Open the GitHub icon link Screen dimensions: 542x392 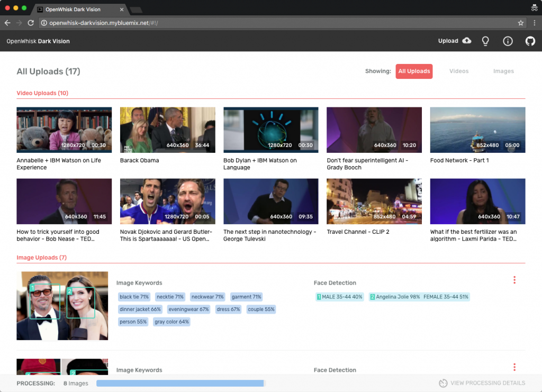(530, 41)
